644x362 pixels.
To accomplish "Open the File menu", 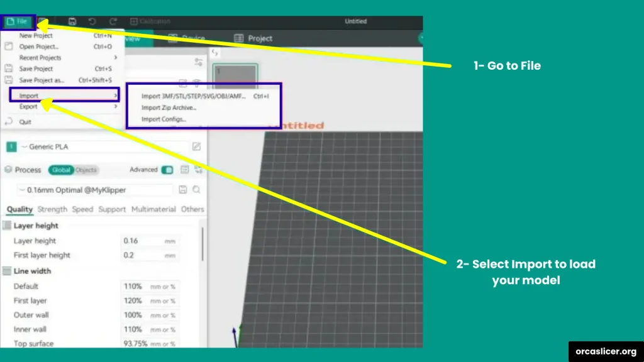I will pos(17,21).
